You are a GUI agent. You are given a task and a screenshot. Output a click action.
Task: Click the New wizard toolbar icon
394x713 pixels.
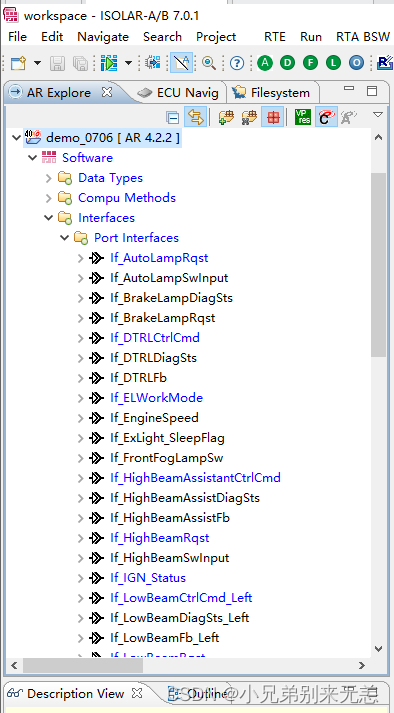tap(19, 63)
